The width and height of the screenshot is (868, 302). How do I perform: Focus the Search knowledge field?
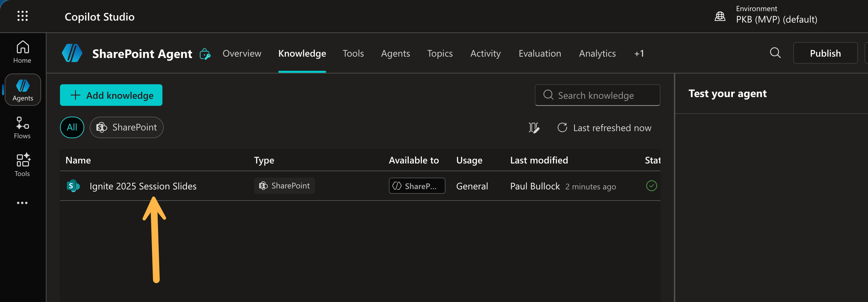coord(597,95)
